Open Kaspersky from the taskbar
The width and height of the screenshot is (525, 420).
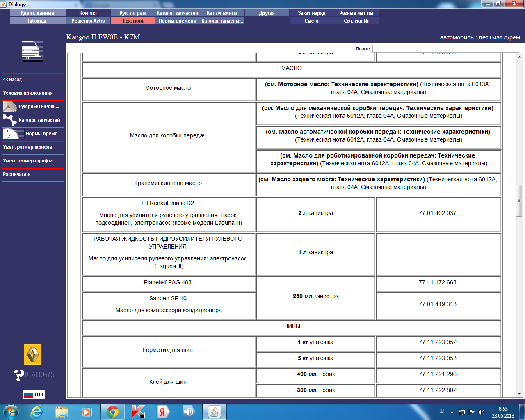click(138, 412)
